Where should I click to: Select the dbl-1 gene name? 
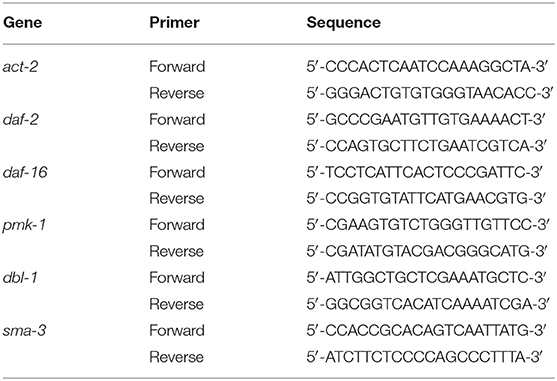[x=20, y=278]
